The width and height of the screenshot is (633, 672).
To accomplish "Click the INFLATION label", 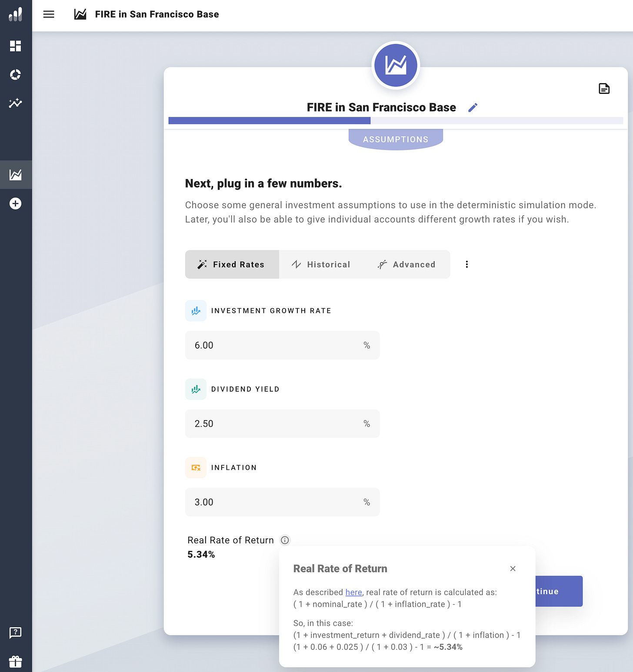I will pos(234,468).
